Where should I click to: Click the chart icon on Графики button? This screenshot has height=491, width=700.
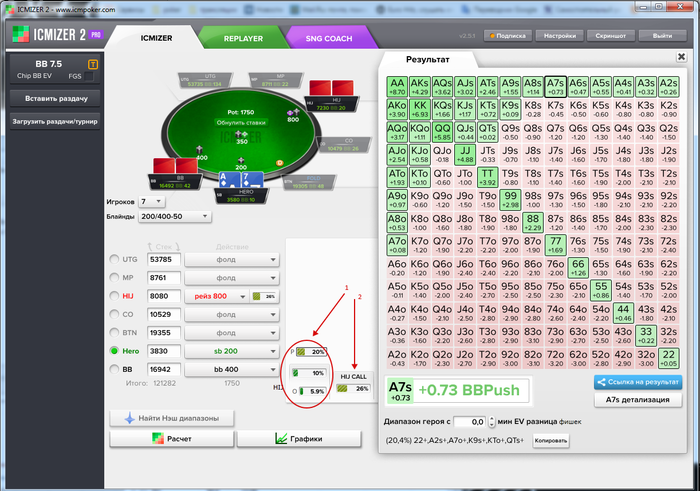tap(281, 439)
